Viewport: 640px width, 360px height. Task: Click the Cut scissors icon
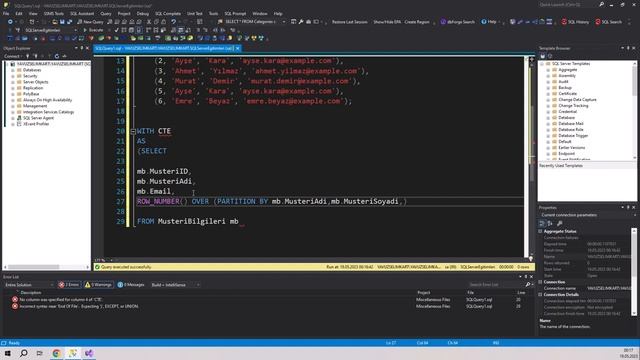coord(149,22)
